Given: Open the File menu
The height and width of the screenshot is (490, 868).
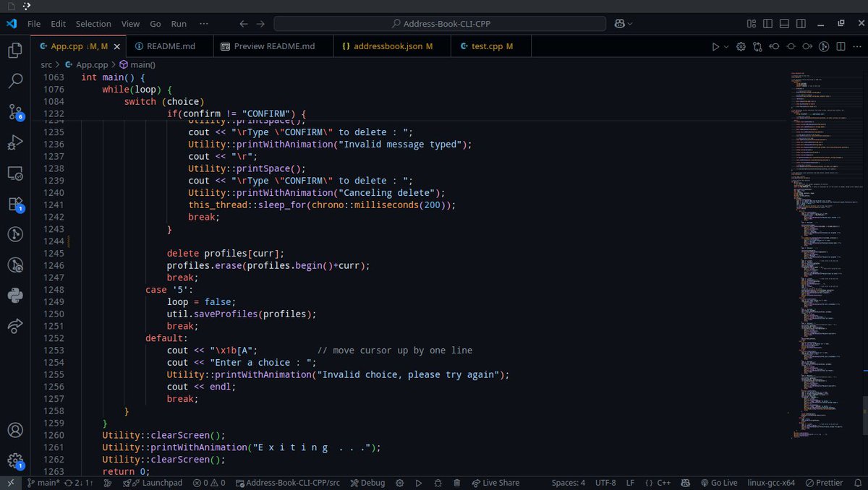Looking at the screenshot, I should pyautogui.click(x=34, y=23).
